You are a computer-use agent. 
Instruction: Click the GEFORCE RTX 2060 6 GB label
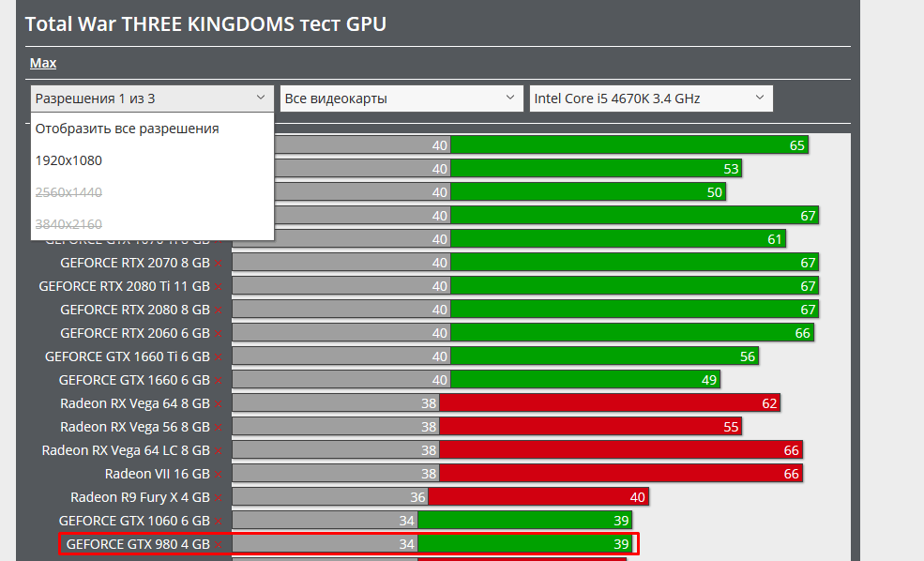pos(135,334)
